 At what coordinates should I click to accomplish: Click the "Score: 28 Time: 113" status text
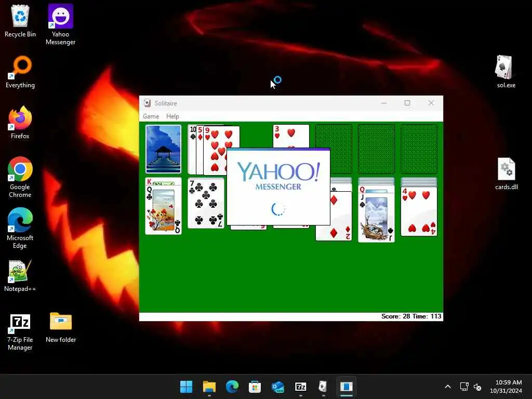click(411, 316)
